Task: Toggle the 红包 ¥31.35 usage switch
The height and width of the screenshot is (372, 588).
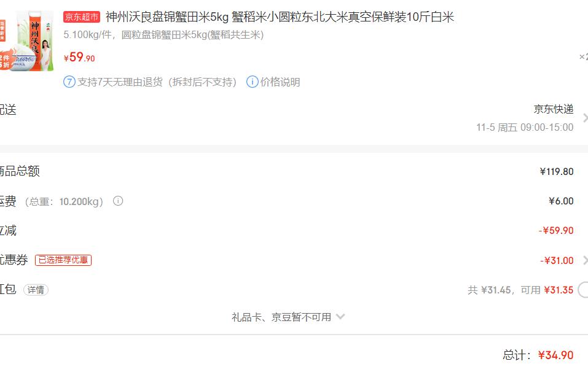Action: 582,290
